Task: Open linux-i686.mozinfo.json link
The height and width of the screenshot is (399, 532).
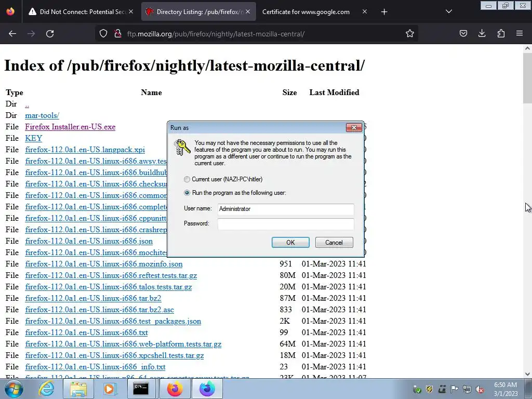Action: tap(104, 264)
